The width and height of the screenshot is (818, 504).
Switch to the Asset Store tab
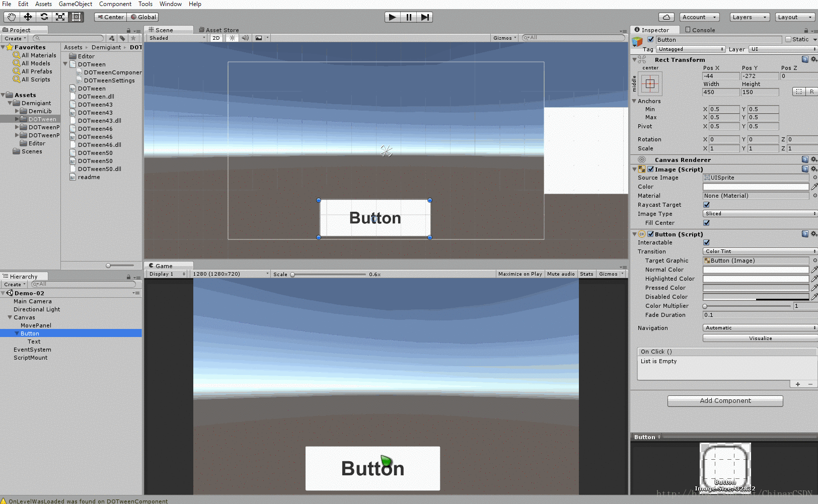coord(219,30)
